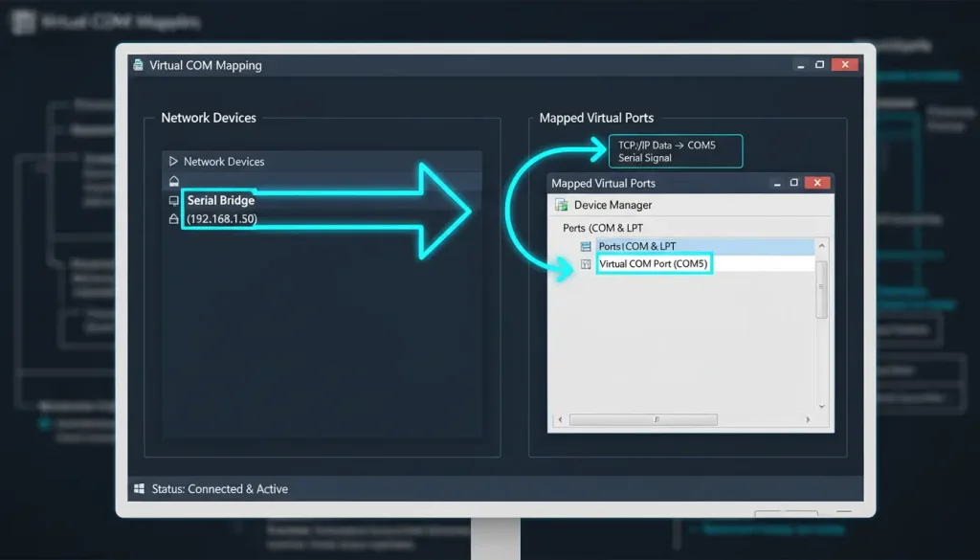Click the Device Manager icon
The width and height of the screenshot is (980, 560).
point(561,205)
